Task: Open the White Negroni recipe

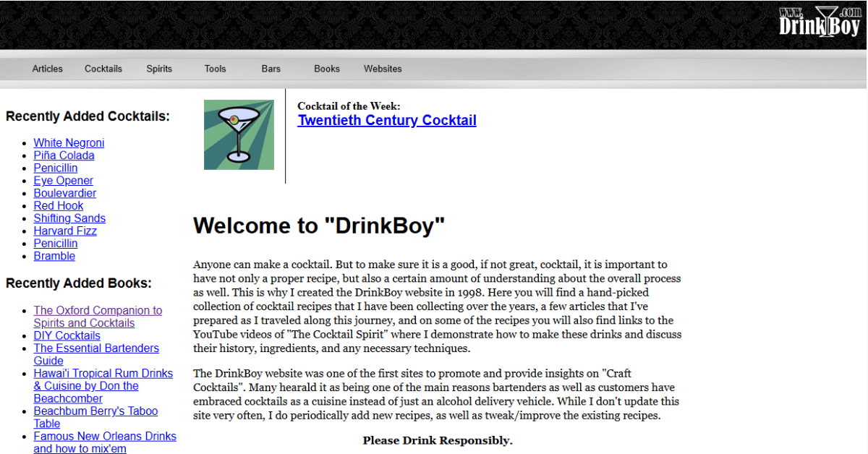Action: click(69, 143)
